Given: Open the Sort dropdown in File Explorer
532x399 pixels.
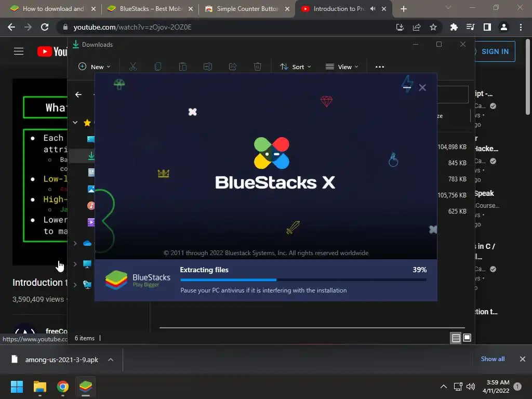Looking at the screenshot, I should click(295, 66).
